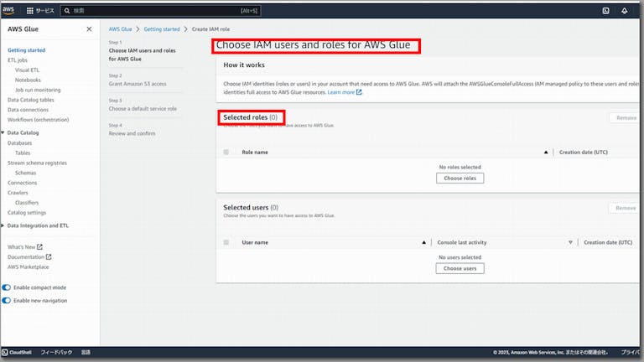
Task: Open Tables under Databases
Action: (23, 153)
